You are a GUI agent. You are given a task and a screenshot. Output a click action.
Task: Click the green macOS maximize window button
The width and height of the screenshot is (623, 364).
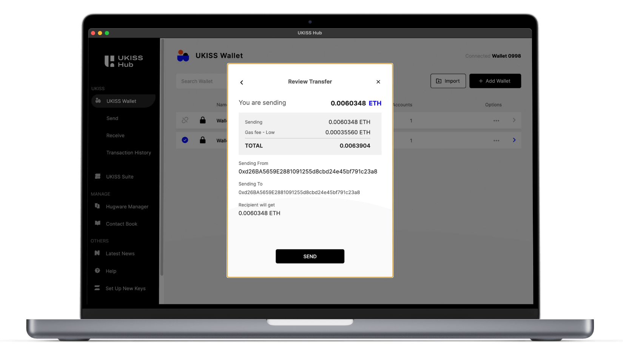coord(107,33)
